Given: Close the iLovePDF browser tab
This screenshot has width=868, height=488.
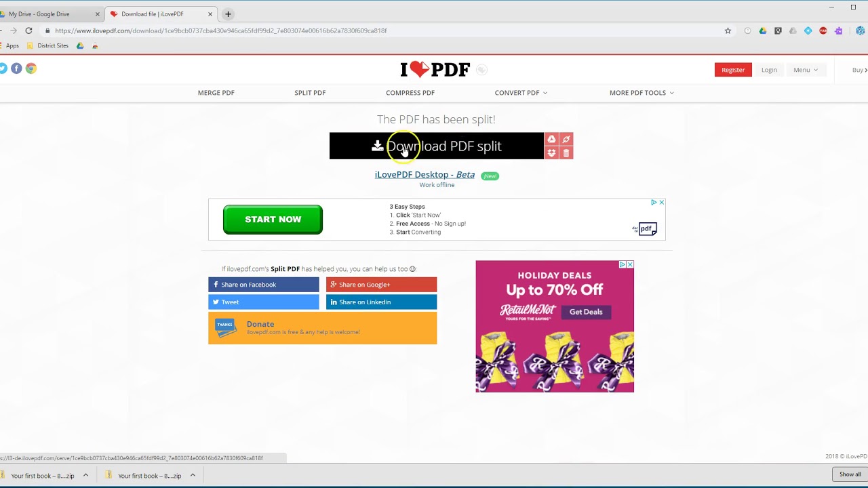Looking at the screenshot, I should pos(210,14).
